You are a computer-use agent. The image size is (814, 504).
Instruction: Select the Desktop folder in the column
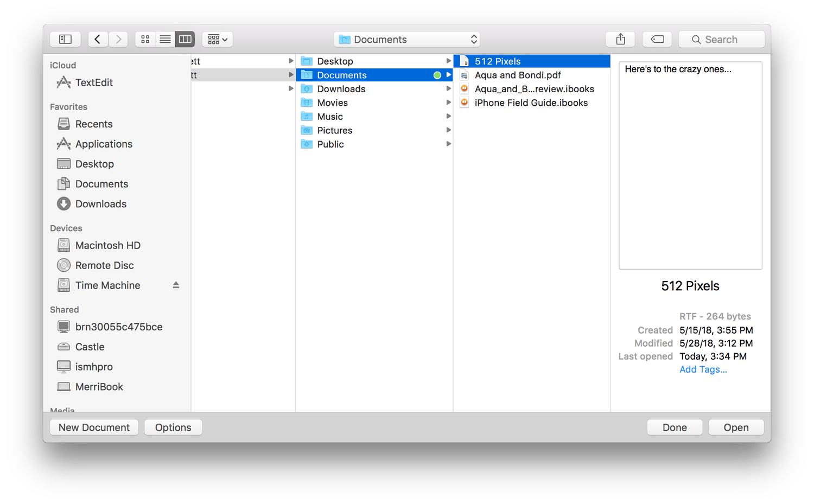pos(374,61)
